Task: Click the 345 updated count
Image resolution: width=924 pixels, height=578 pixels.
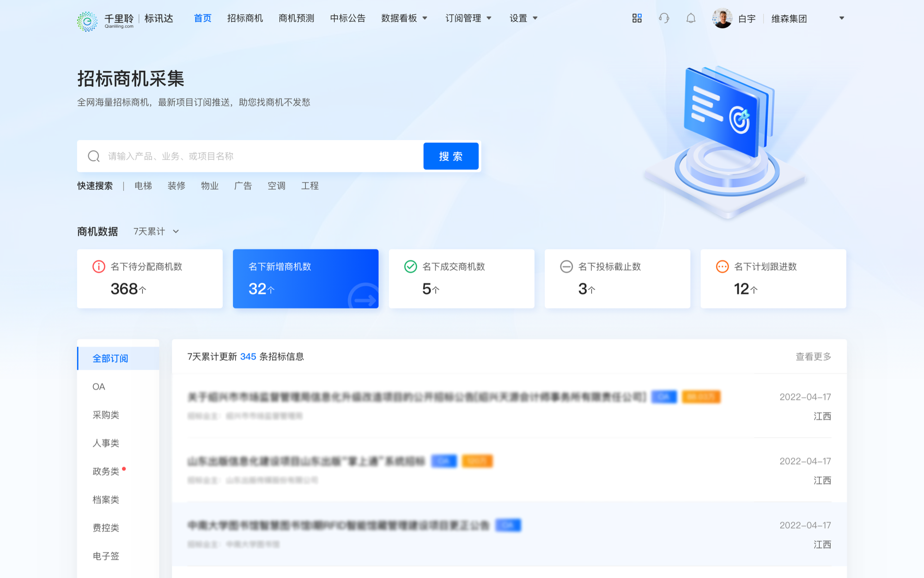Action: (248, 357)
